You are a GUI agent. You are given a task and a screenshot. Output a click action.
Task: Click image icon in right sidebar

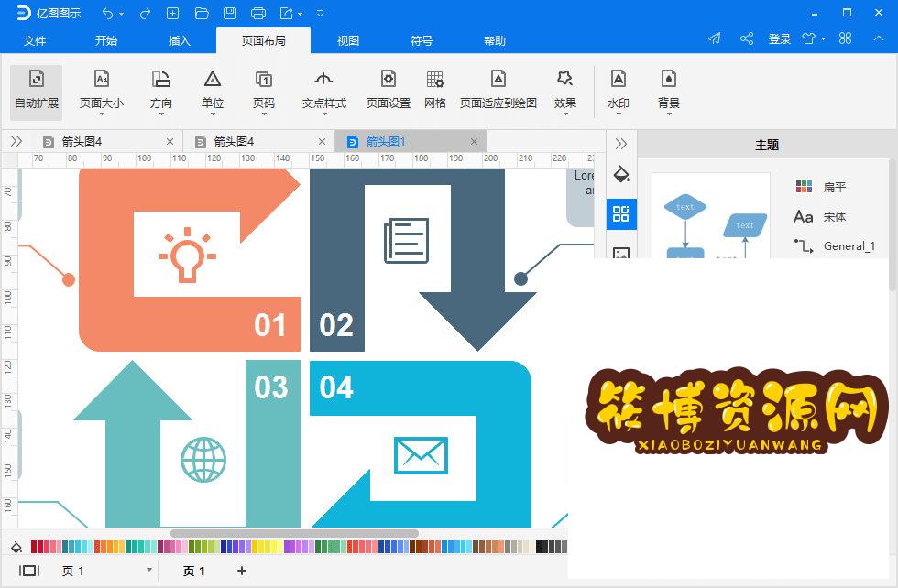[621, 253]
